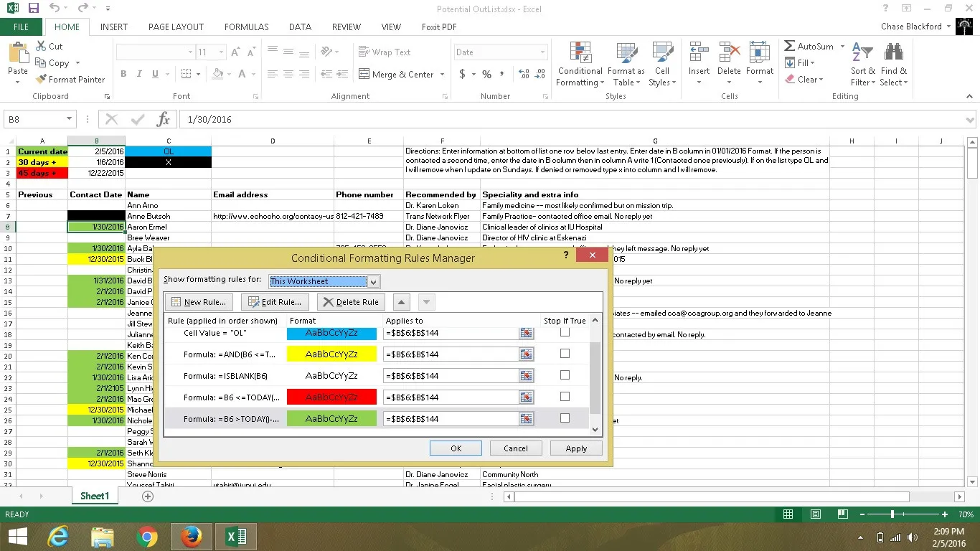Open Firefox from the taskbar
Image resolution: width=980 pixels, height=551 pixels.
[192, 537]
